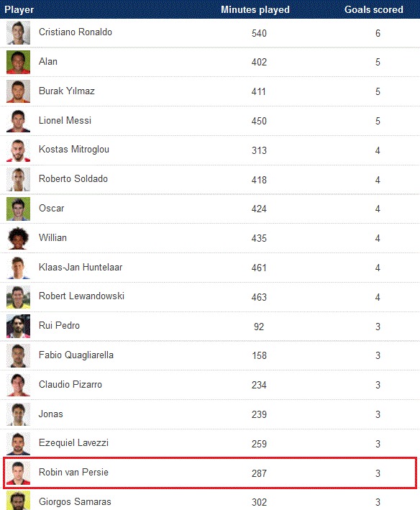Click Kostas Mitroglou's portrait thumbnail
The width and height of the screenshot is (420, 510).
tap(18, 150)
